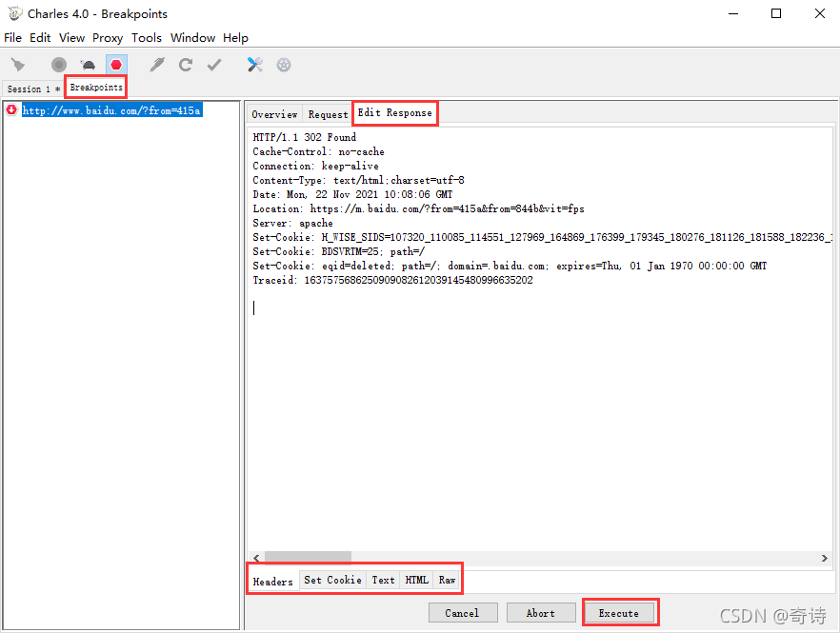This screenshot has width=840, height=633.
Task: Click the Cancel button
Action: (462, 613)
